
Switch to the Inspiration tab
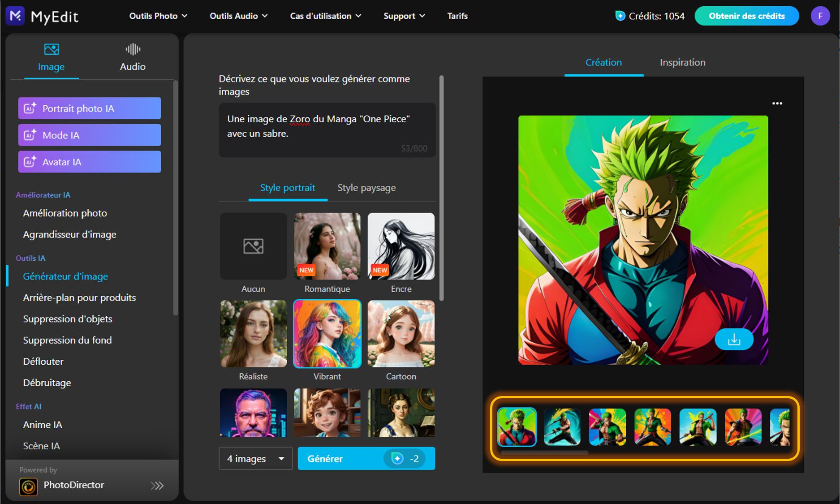[x=682, y=62]
